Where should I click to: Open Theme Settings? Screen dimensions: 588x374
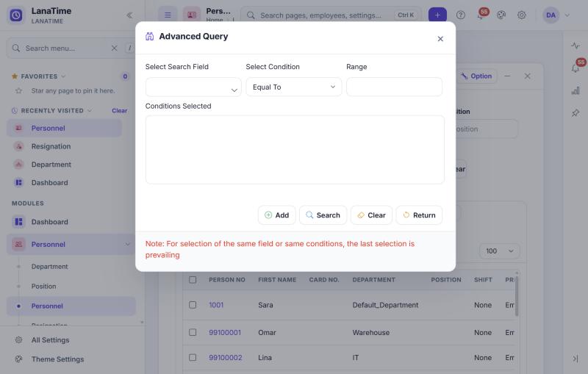57,359
